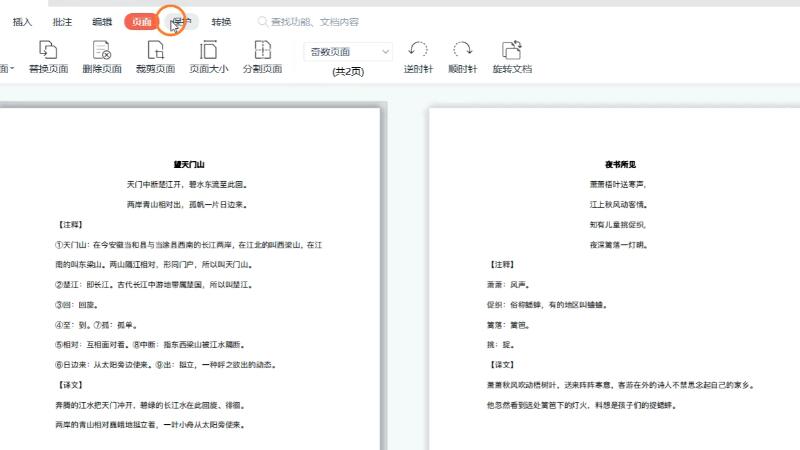Click the 旋转文档 rotate document icon
Viewport: 800px width, 450px height.
tap(511, 57)
